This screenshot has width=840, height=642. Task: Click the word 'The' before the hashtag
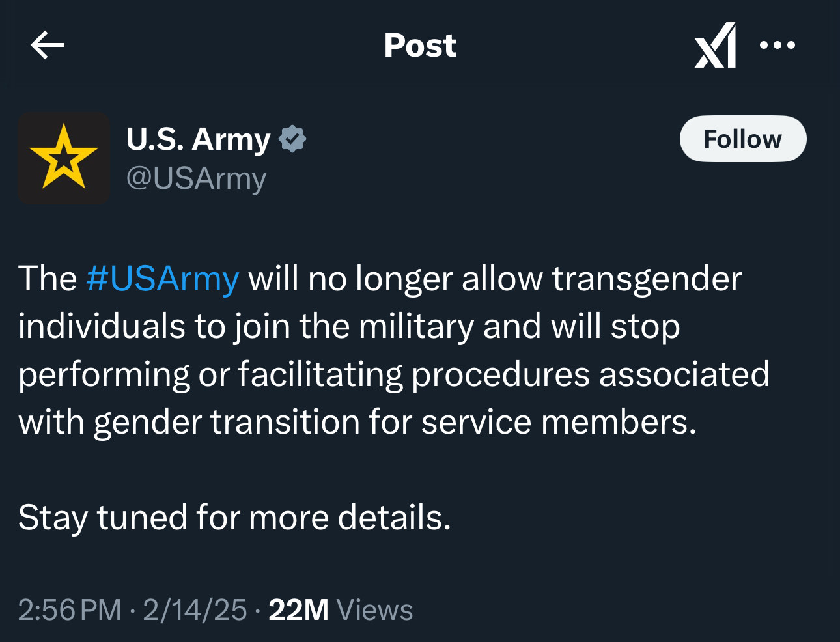point(47,279)
